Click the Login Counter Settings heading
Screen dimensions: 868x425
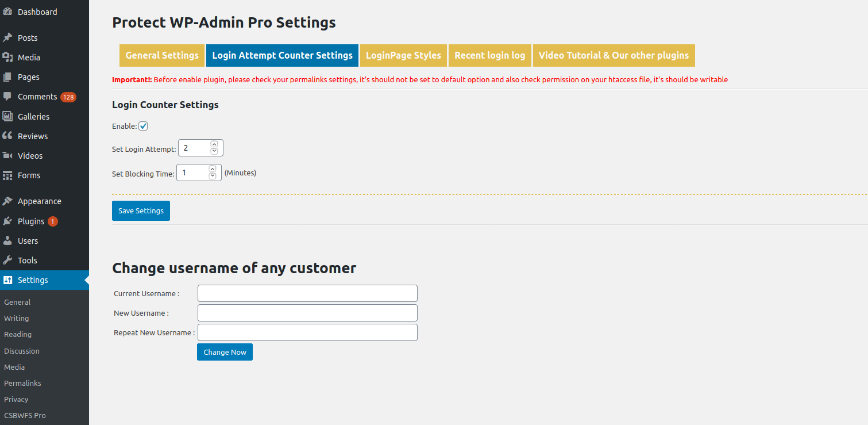click(x=165, y=105)
